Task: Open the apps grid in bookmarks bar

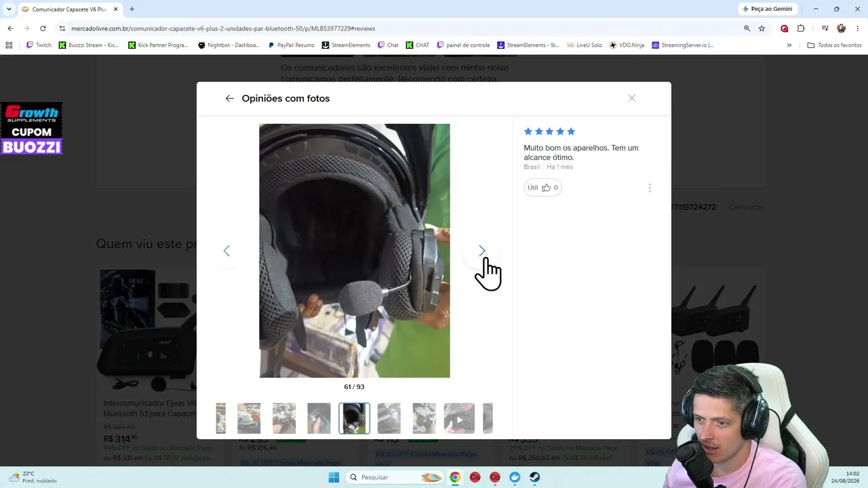Action: click(9, 45)
